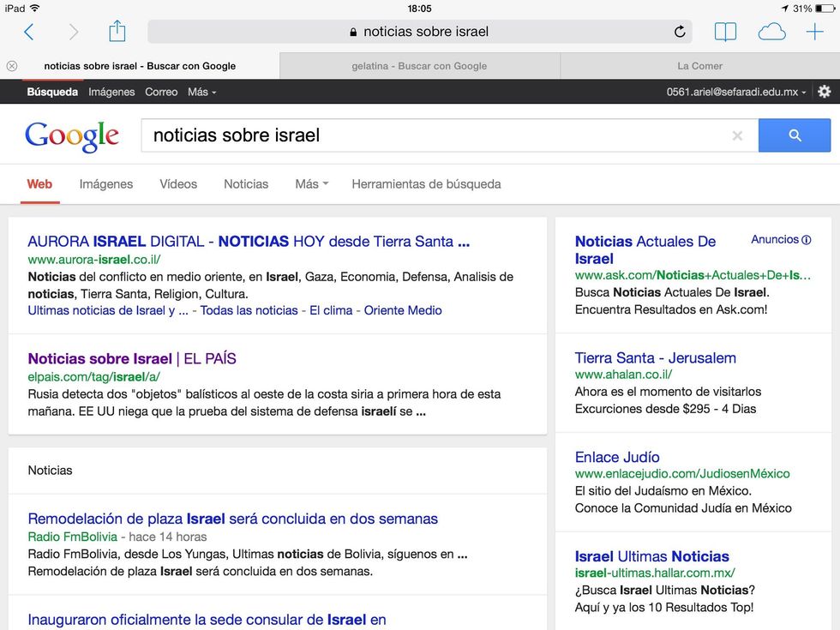Image resolution: width=840 pixels, height=630 pixels.
Task: Open iCloud Tabs cloud icon
Action: coord(771,32)
